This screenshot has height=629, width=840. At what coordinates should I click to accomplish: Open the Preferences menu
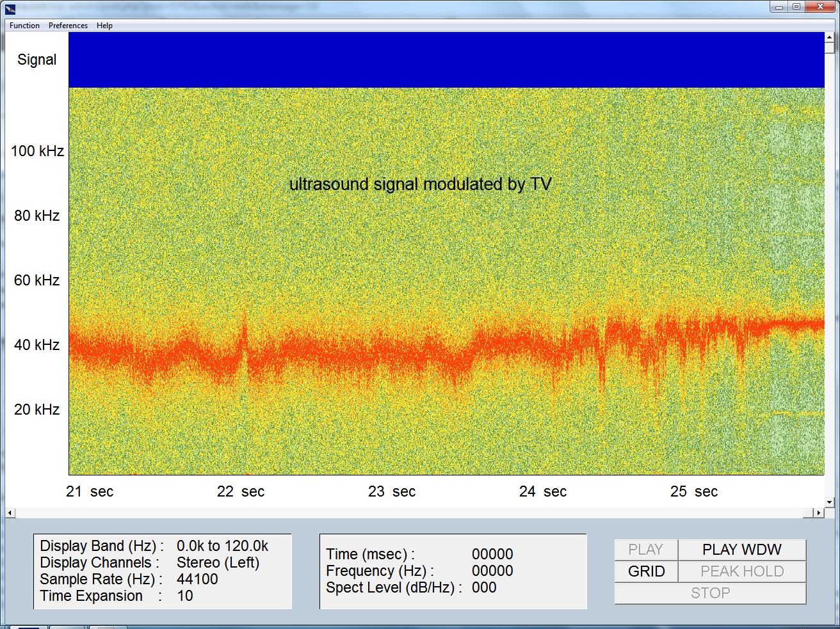click(x=68, y=26)
